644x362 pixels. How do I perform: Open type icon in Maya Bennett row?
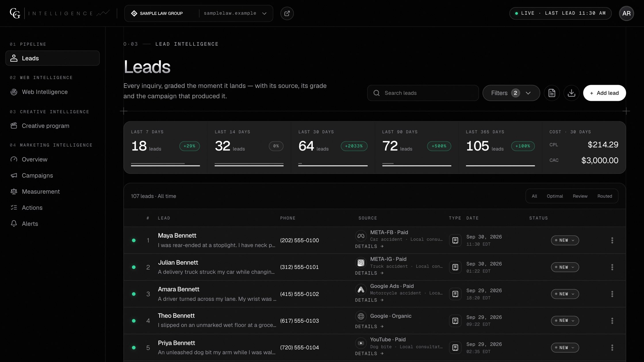455,240
